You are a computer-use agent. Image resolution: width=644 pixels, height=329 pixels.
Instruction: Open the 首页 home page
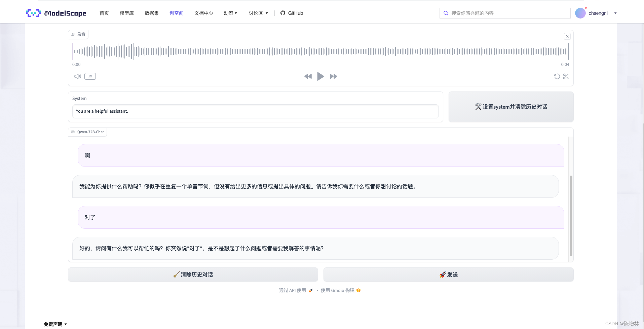tap(104, 13)
